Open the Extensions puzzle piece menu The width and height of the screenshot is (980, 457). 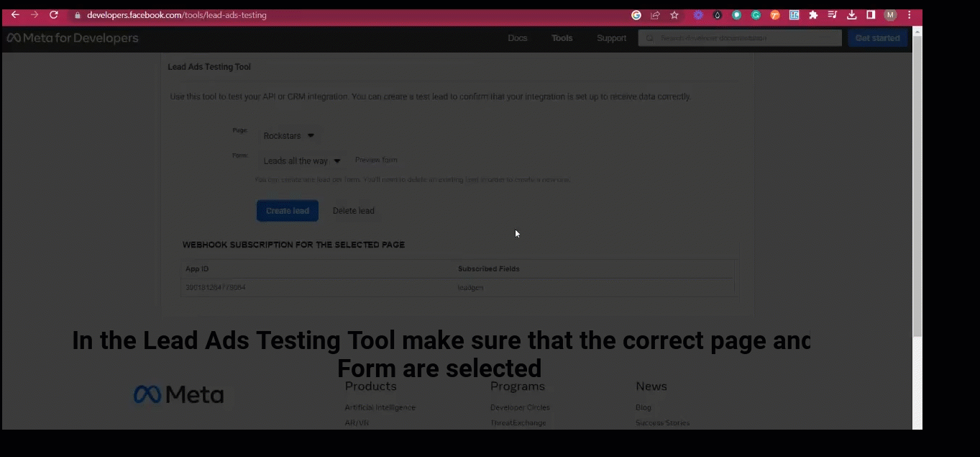[x=813, y=15]
